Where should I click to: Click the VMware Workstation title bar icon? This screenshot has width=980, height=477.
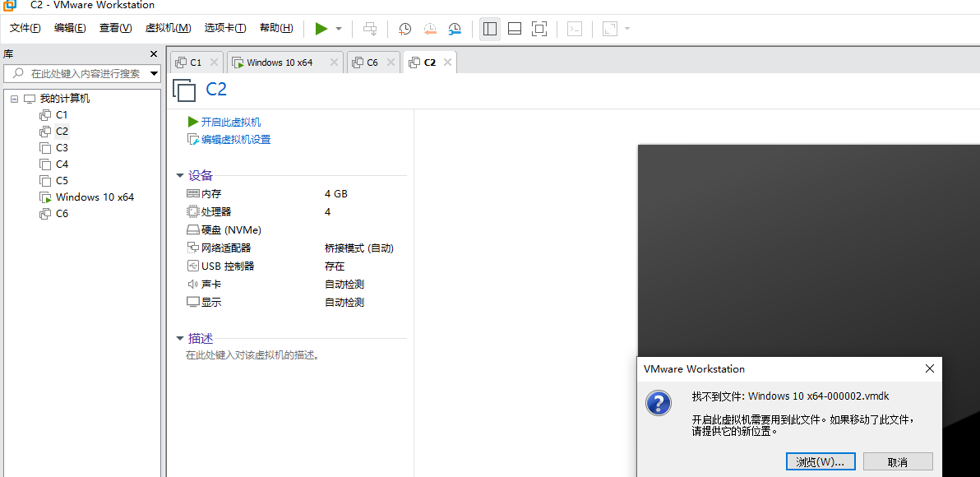tap(10, 6)
